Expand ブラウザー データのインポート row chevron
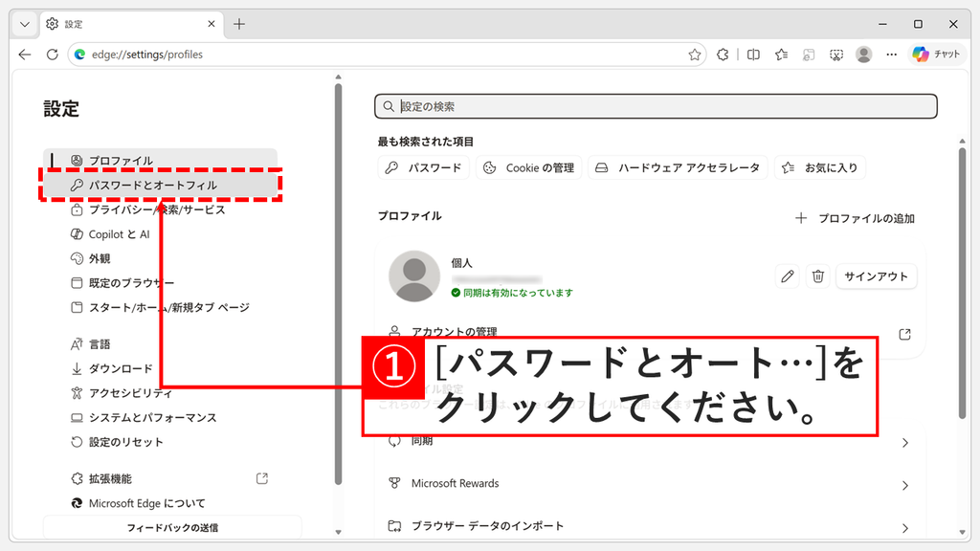 [x=905, y=528]
